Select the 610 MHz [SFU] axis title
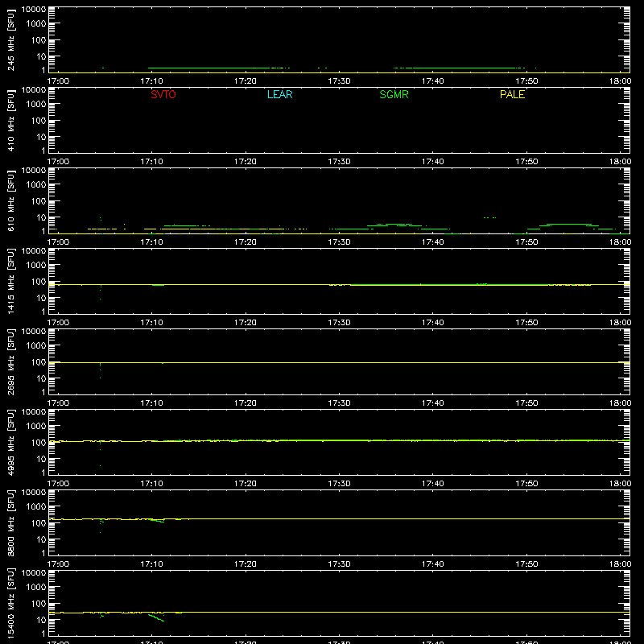This screenshot has width=644, height=644. [10, 200]
